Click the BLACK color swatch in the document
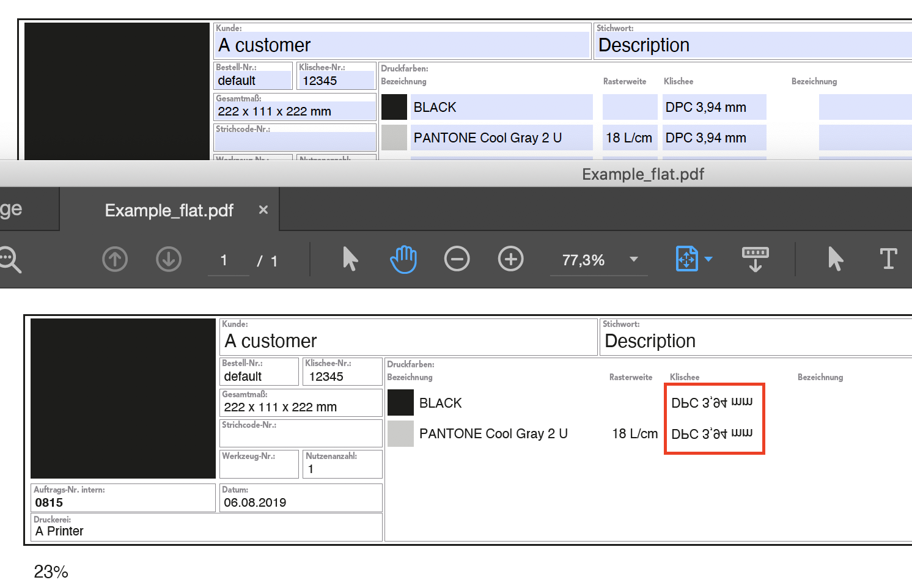The width and height of the screenshot is (912, 588). pos(400,403)
